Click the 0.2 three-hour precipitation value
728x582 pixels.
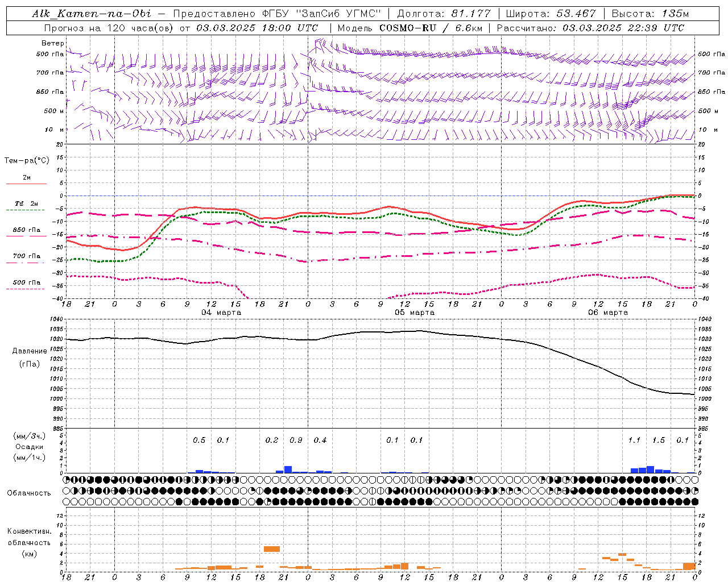(272, 440)
